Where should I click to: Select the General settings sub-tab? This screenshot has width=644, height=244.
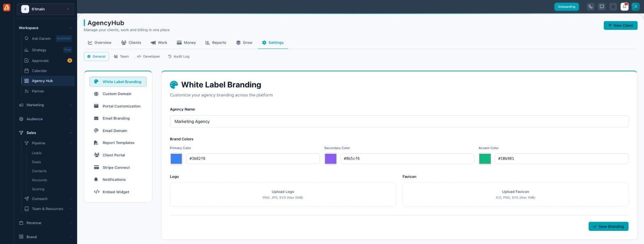[x=96, y=57]
